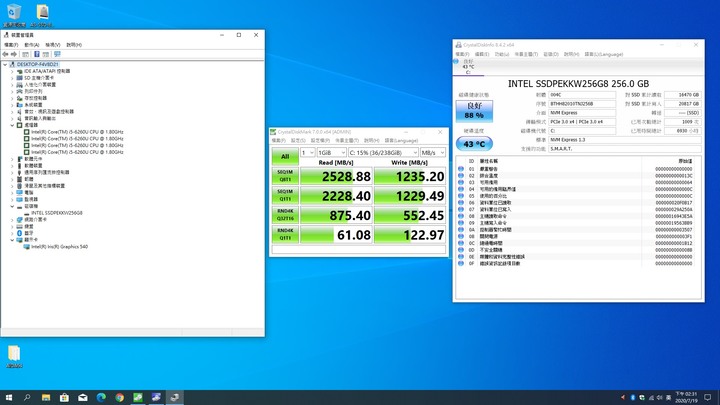The width and height of the screenshot is (720, 405).
Task: Click the 2528.88 read result
Action: point(336,176)
